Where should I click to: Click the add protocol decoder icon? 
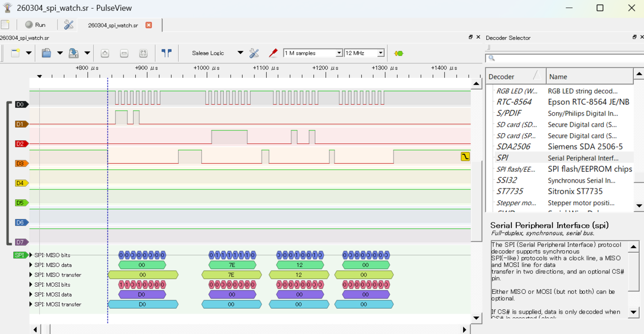(x=398, y=53)
